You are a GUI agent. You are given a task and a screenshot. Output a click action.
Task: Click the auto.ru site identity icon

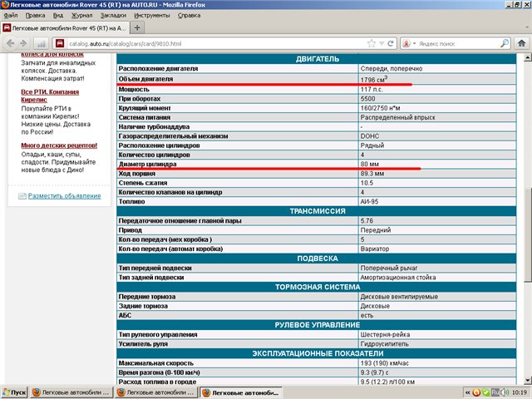[60, 43]
